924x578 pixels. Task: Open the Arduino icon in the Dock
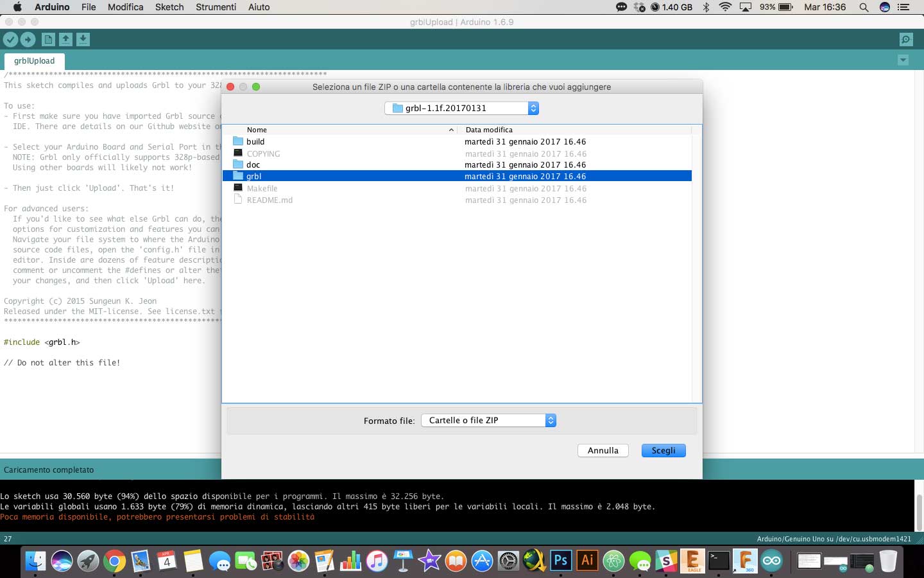771,561
